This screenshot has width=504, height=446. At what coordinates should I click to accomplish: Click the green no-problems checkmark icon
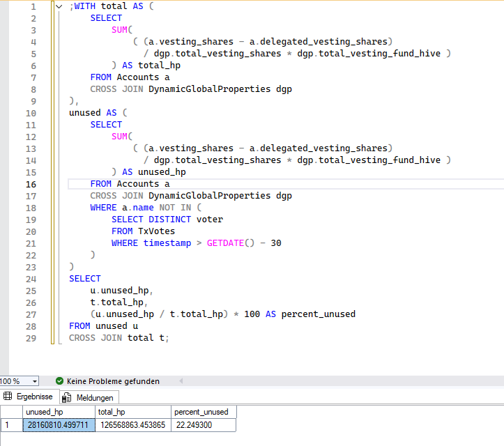coord(59,381)
